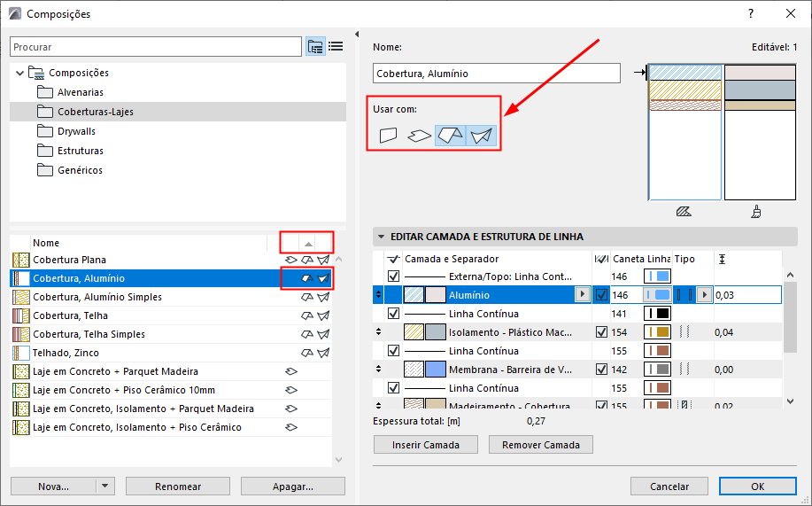Image resolution: width=812 pixels, height=506 pixels.
Task: Click sort arrow in usage icons column header
Action: click(x=308, y=243)
